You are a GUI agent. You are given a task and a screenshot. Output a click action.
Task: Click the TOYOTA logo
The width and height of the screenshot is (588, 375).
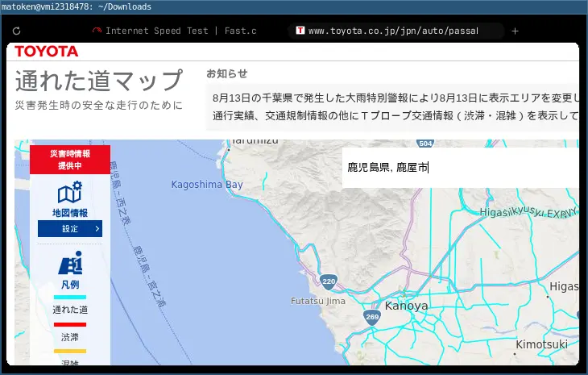tap(47, 52)
